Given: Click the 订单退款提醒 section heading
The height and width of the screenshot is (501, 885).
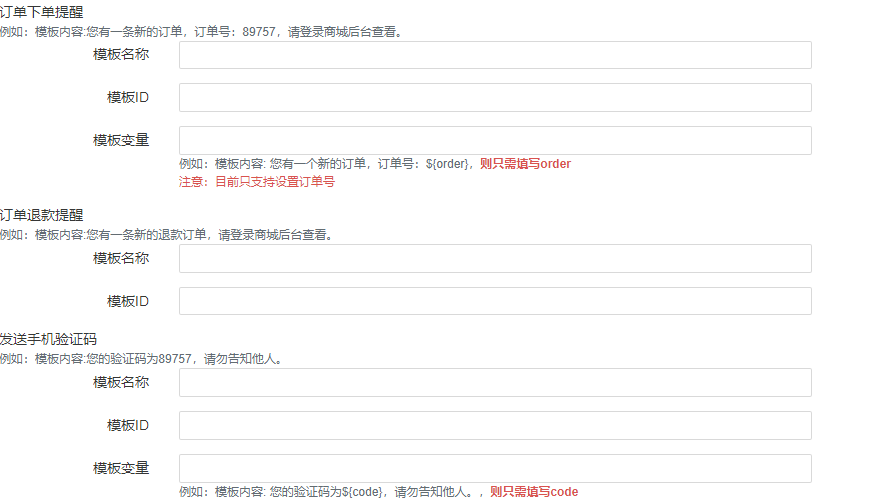Looking at the screenshot, I should (x=42, y=215).
